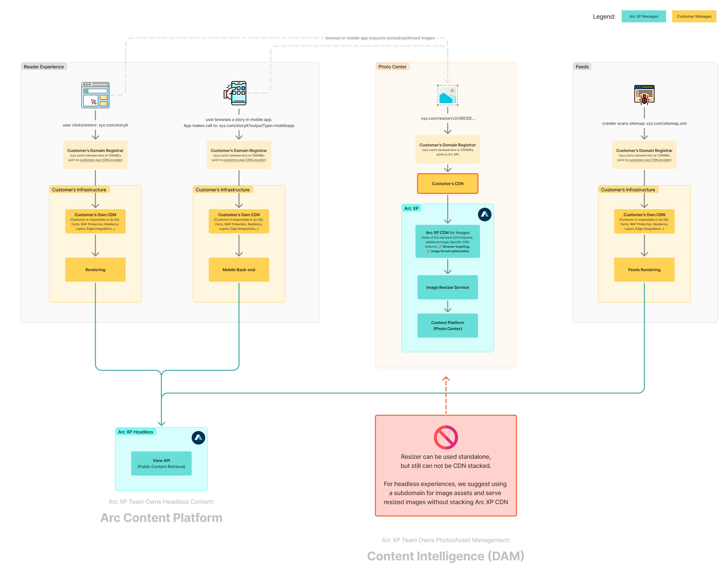Click the red prohibition icon in the warning box
Screen dimensions: 728x573
point(446,437)
